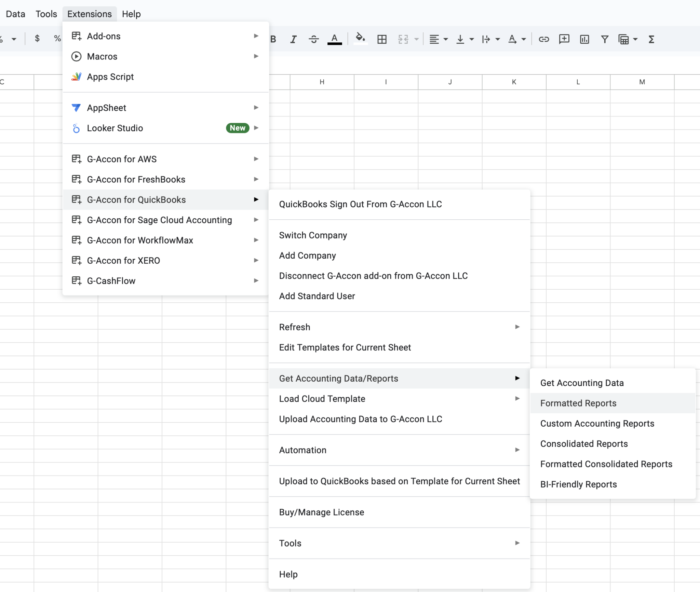Open the borders tool

pyautogui.click(x=382, y=39)
